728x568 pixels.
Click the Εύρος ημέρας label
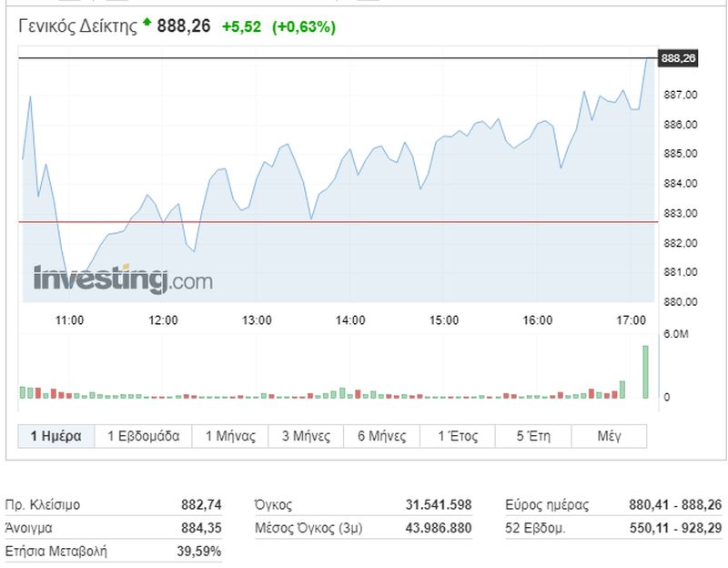[547, 505]
